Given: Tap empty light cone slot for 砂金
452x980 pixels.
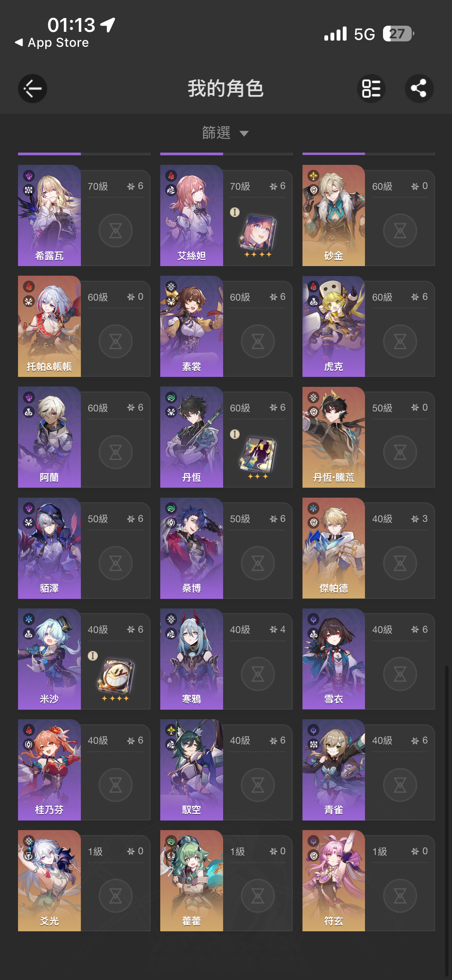Looking at the screenshot, I should pyautogui.click(x=400, y=231).
